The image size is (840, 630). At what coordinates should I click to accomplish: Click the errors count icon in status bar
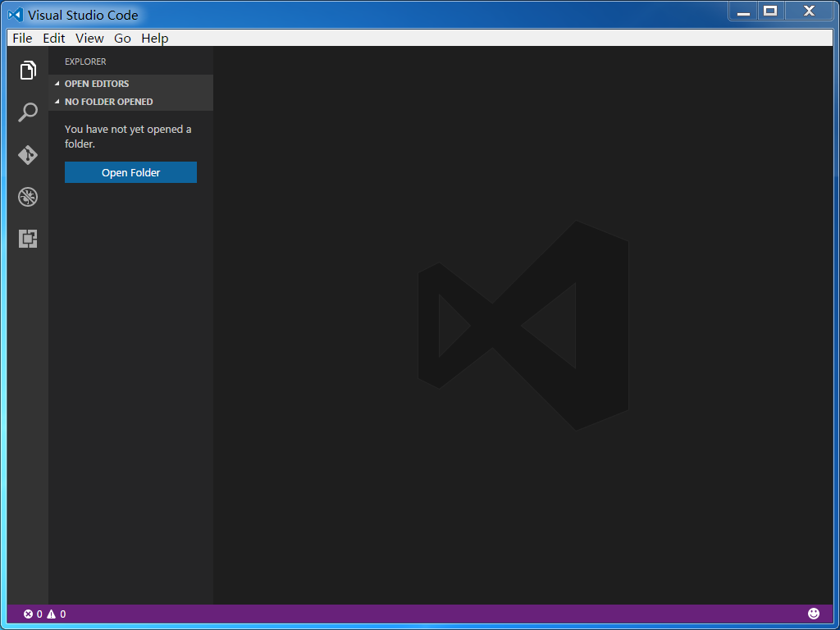pyautogui.click(x=29, y=614)
